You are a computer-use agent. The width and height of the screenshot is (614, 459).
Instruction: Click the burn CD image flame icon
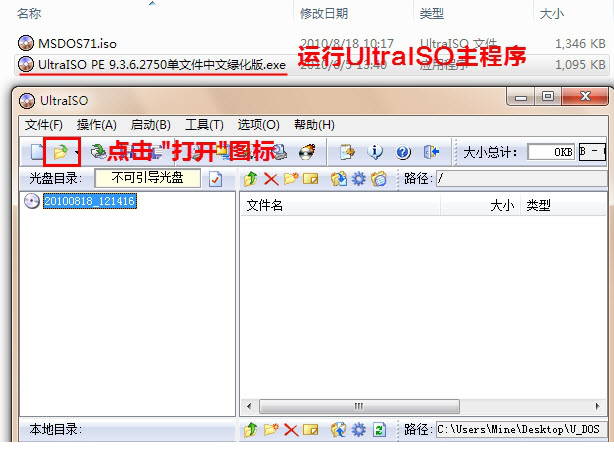(307, 152)
